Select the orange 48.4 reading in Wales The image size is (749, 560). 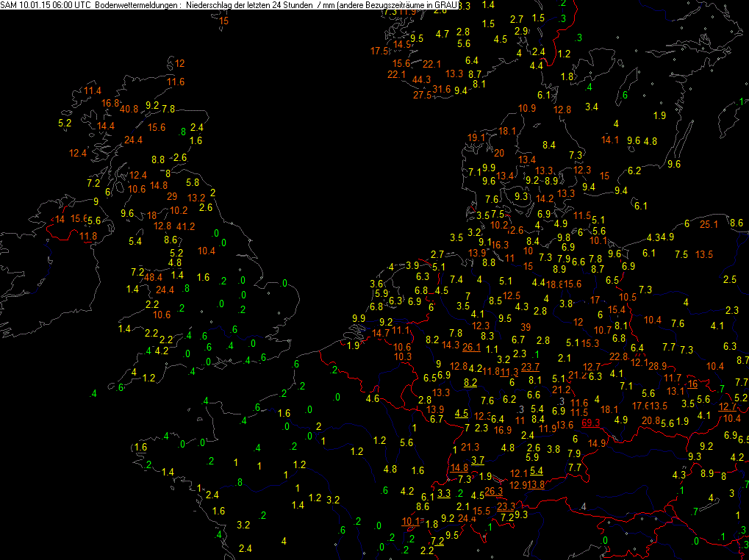(x=153, y=277)
